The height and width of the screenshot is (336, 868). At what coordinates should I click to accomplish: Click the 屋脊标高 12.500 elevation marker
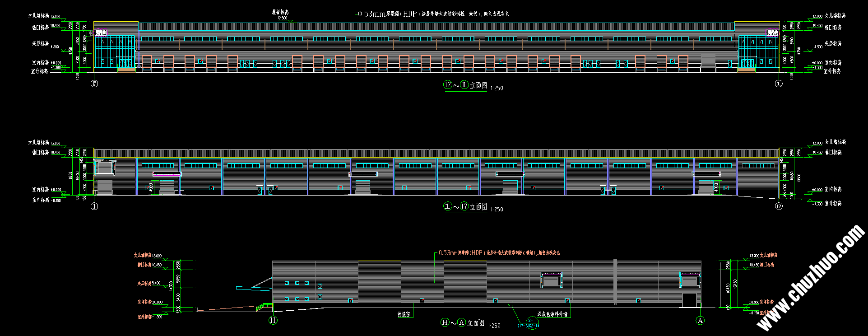(x=281, y=15)
